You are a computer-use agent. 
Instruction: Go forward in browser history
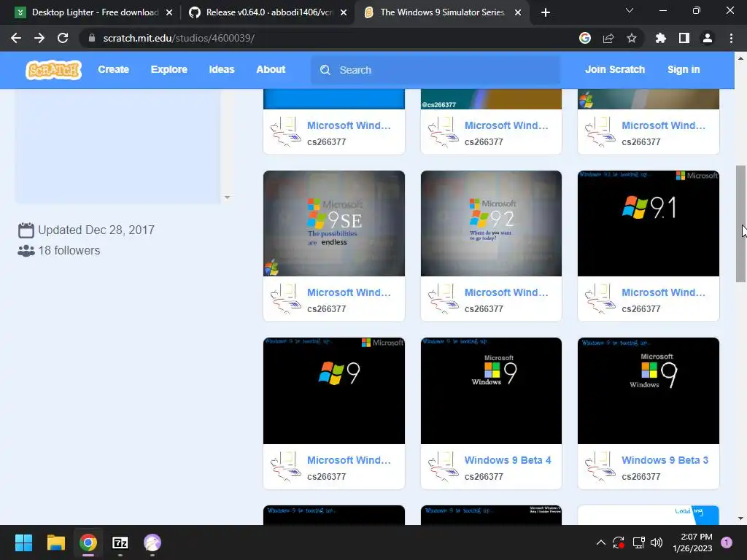click(39, 38)
